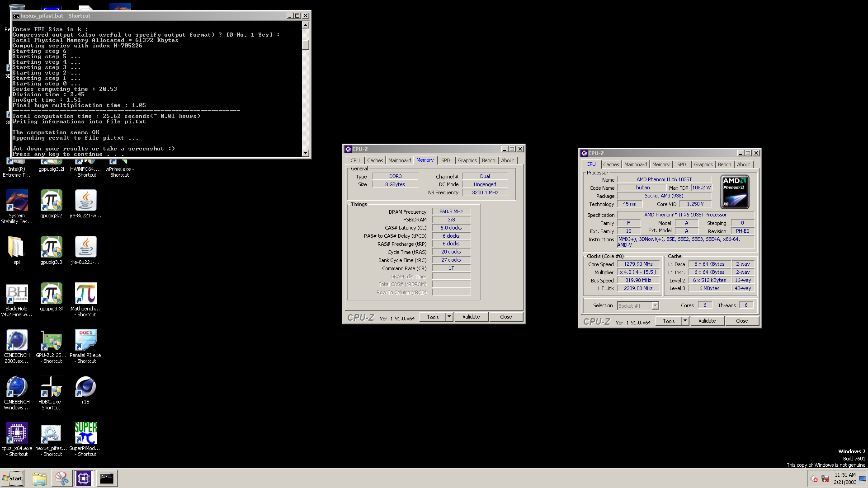Image resolution: width=868 pixels, height=488 pixels.
Task: Click the console vertical scrollbar thumb
Action: pos(306,44)
